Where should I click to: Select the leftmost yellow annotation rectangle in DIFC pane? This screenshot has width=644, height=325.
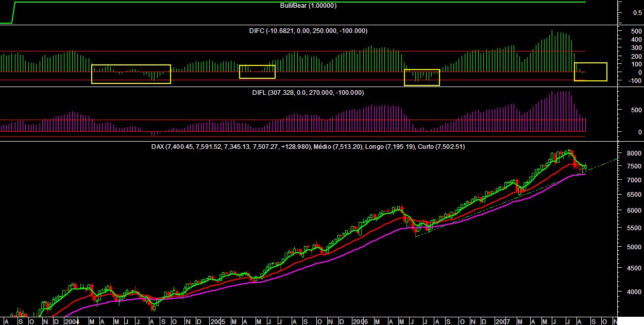(131, 74)
